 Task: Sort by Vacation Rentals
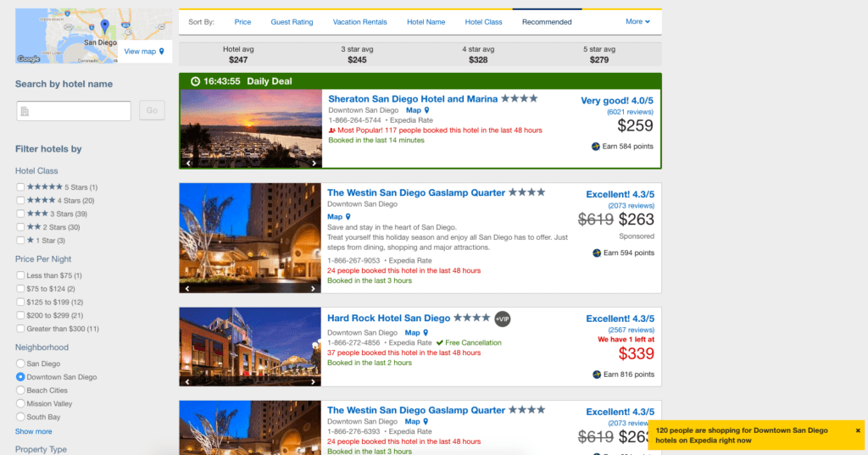pos(359,22)
